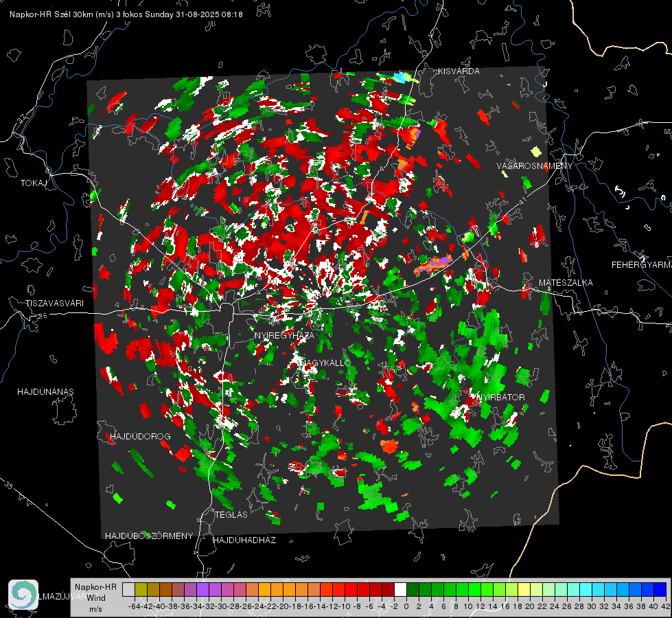Click the Wind legend label
This screenshot has width=672, height=618.
(x=96, y=598)
